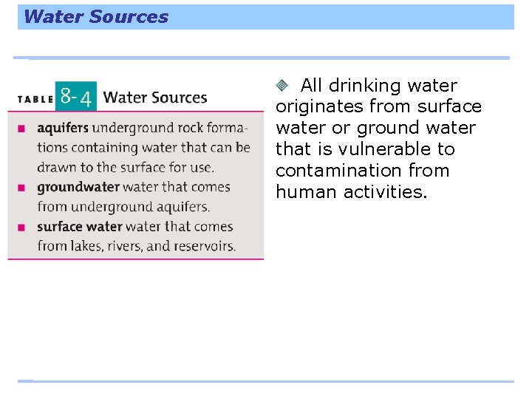Click the gray table definition box background

[x=136, y=185]
